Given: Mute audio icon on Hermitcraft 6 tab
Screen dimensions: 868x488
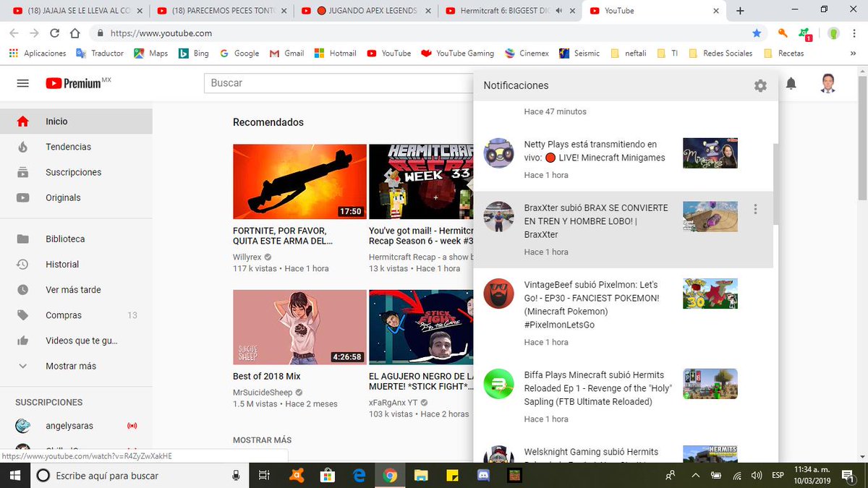Looking at the screenshot, I should coord(559,11).
